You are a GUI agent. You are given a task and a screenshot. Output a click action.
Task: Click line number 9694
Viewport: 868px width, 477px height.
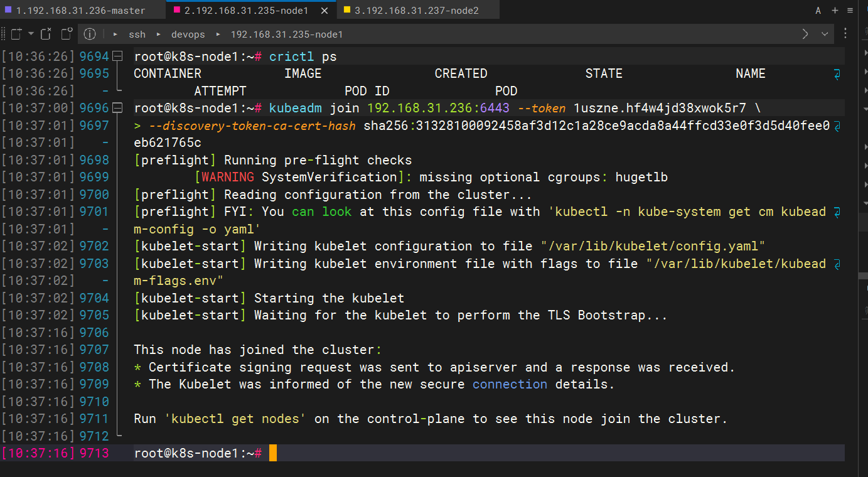click(x=94, y=56)
